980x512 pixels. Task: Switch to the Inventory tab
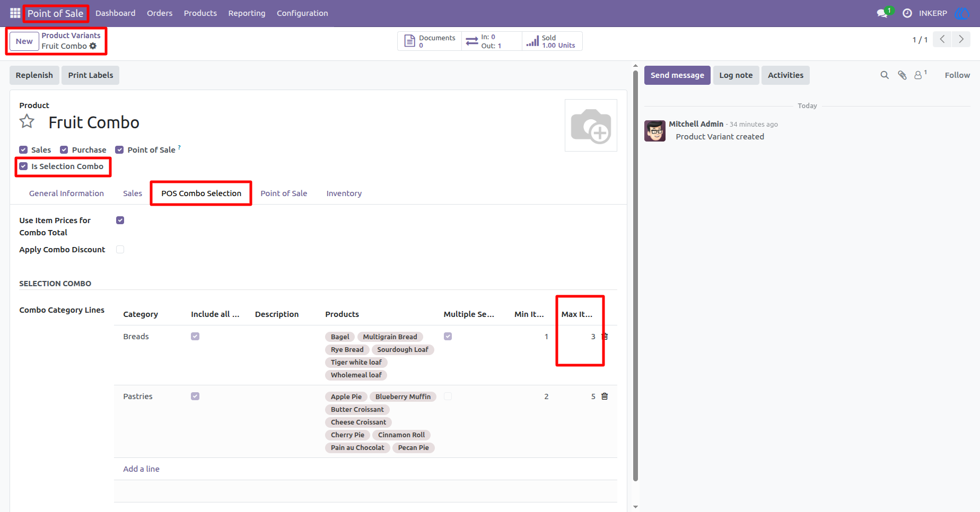coord(344,193)
